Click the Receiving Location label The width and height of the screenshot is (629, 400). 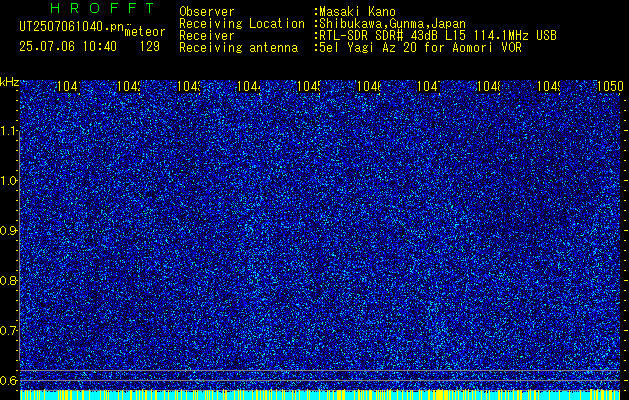tap(242, 24)
